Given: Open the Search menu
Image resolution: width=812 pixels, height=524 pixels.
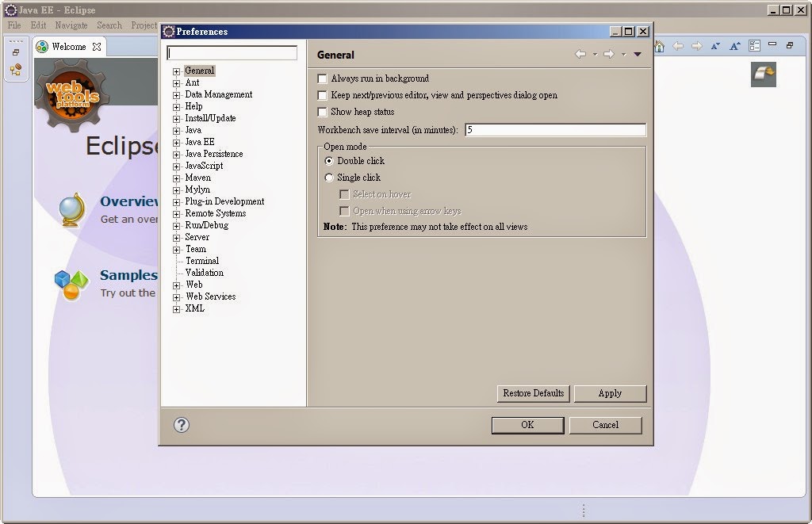Looking at the screenshot, I should point(109,25).
